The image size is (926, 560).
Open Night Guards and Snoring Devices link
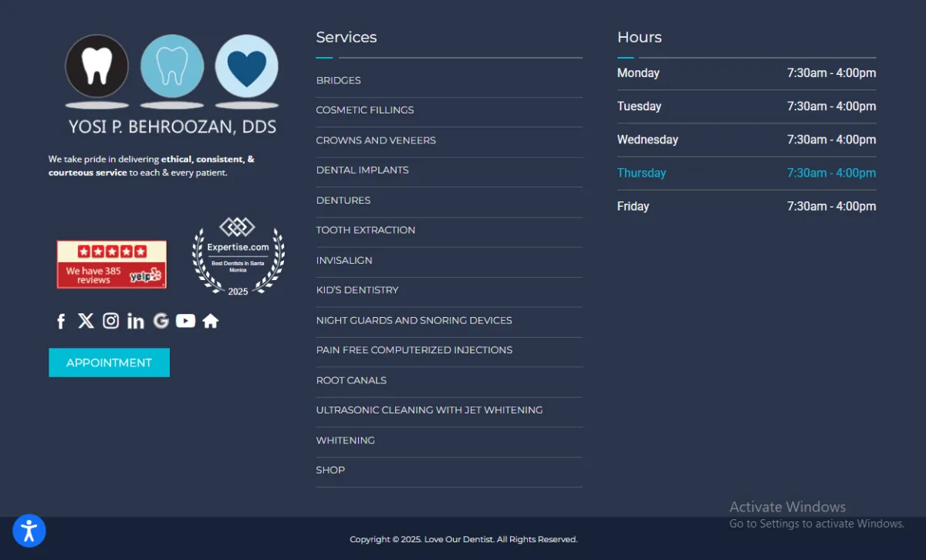(x=414, y=320)
